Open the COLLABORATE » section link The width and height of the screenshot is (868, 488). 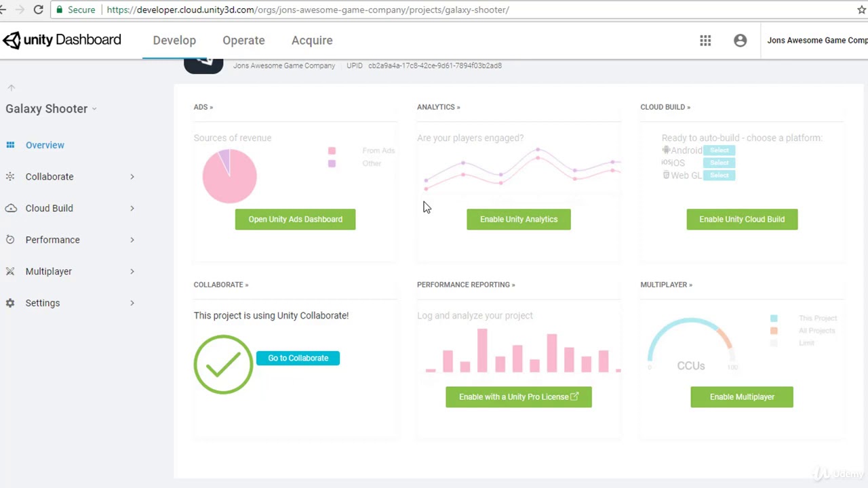click(x=221, y=285)
